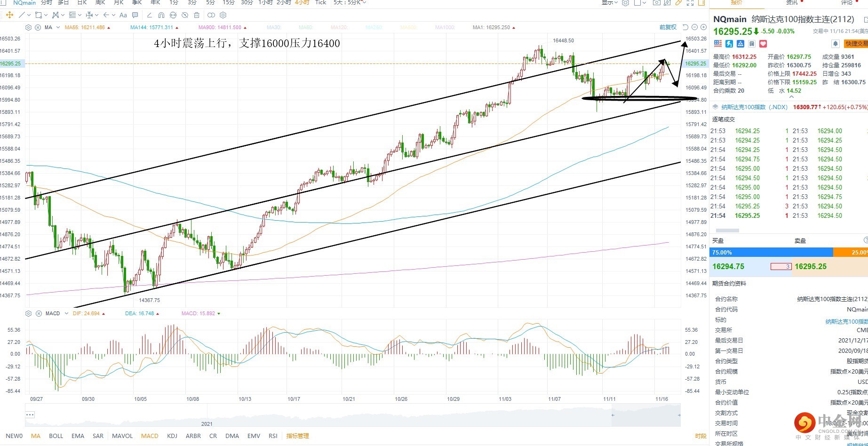Toggle the BOLL indicator on

click(56, 436)
